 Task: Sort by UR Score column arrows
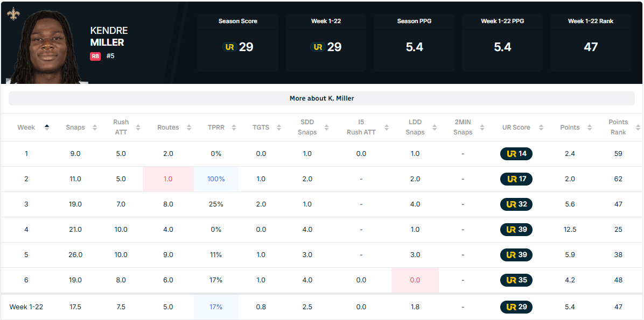point(541,127)
